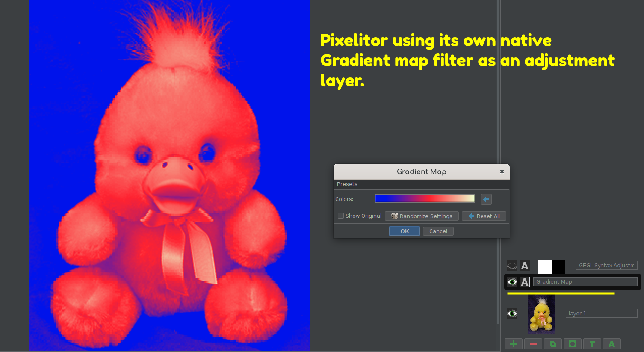
Task: Delete layer with the red minus icon
Action: coord(533,344)
